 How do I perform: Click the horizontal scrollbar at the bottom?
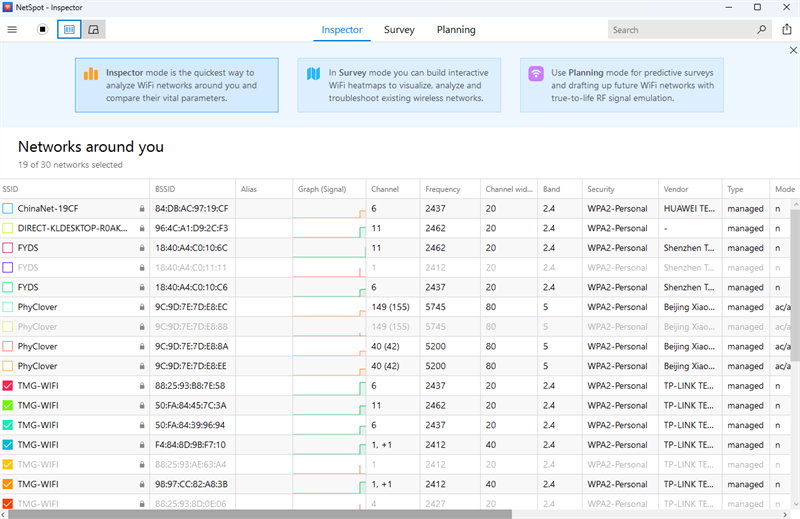[260, 514]
